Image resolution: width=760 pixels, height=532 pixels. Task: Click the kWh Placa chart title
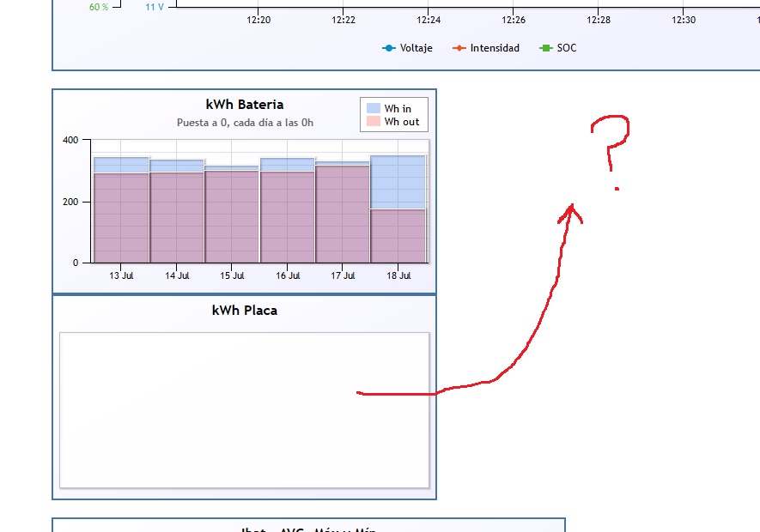click(x=245, y=311)
